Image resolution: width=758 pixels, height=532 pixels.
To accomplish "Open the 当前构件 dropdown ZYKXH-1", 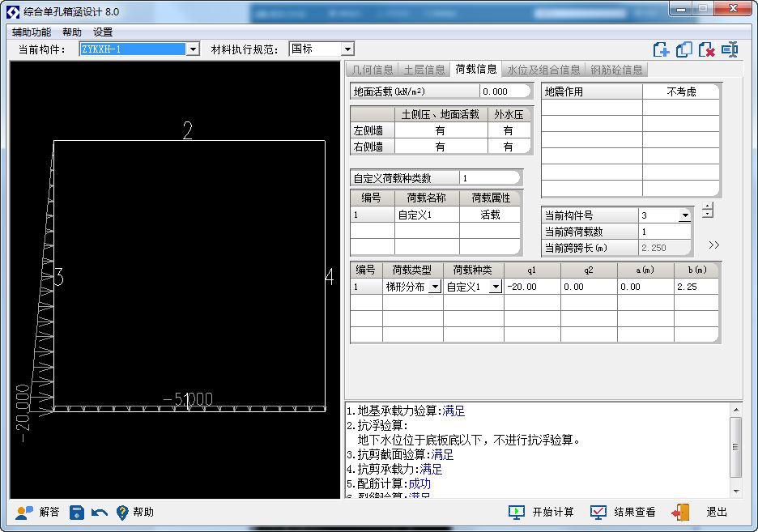I will [x=193, y=49].
